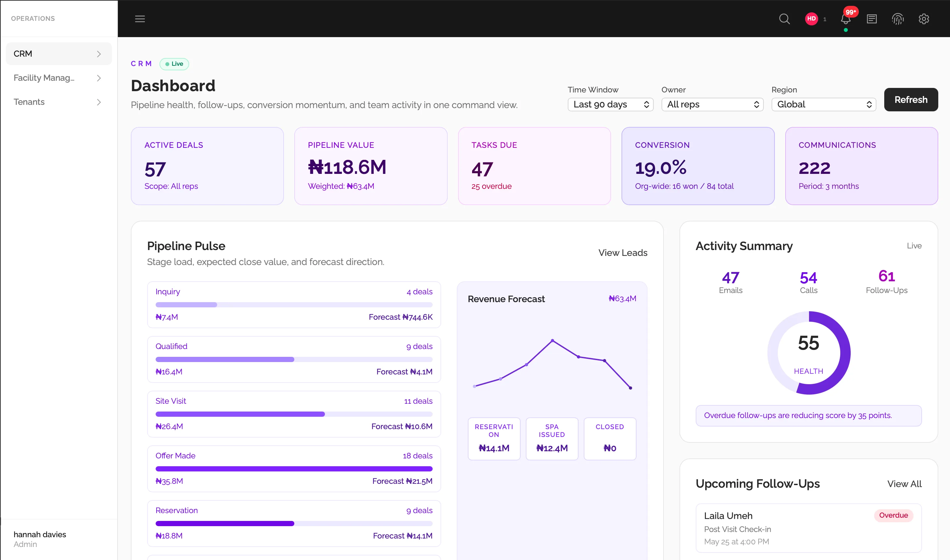Open the settings gear icon
This screenshot has height=560, width=950.
tap(924, 19)
